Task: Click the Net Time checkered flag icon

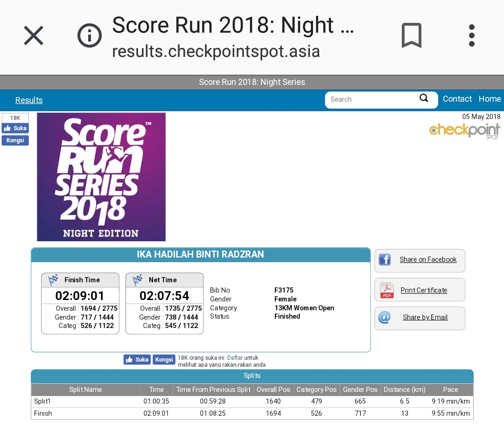Action: 138,279
